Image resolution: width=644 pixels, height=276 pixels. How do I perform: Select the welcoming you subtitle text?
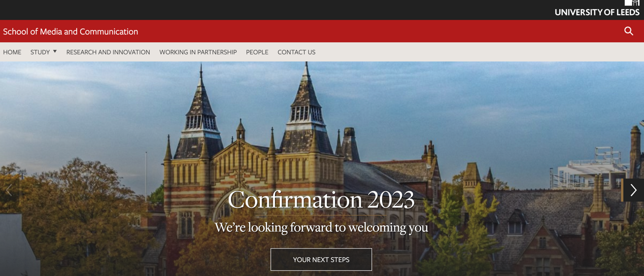coord(321,227)
